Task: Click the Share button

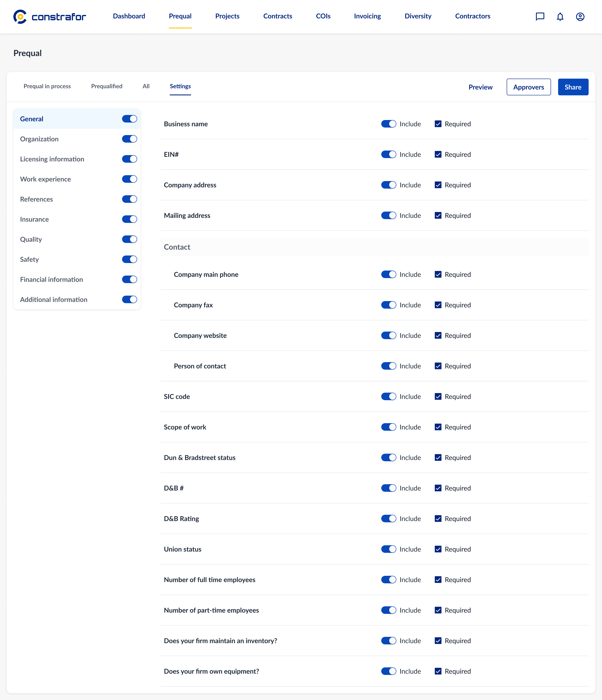Action: point(573,87)
